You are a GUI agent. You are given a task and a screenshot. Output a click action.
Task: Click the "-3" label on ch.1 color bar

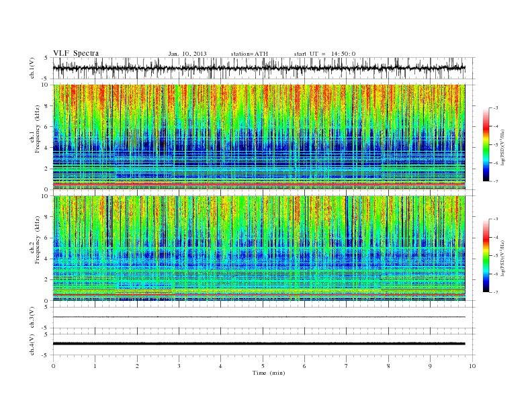[496, 108]
